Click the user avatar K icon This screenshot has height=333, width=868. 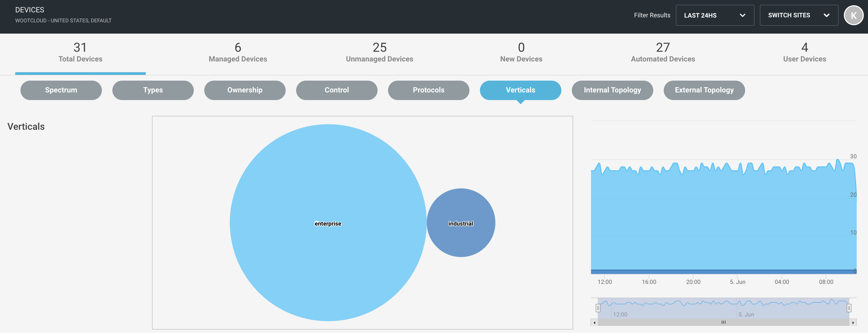tap(854, 15)
